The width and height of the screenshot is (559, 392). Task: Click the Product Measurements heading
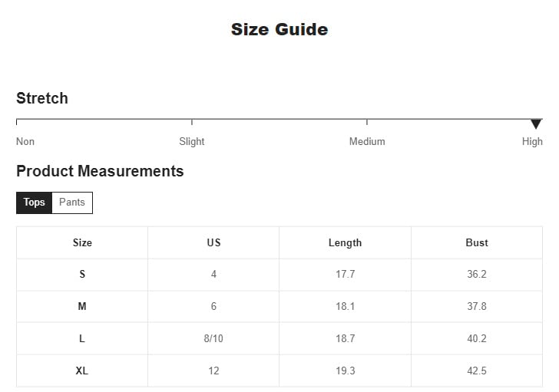[x=100, y=171]
